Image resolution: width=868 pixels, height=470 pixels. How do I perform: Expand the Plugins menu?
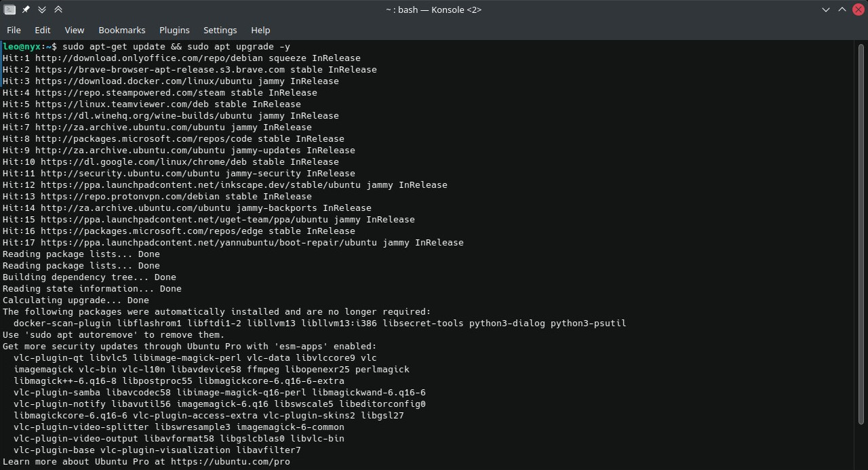pos(174,30)
